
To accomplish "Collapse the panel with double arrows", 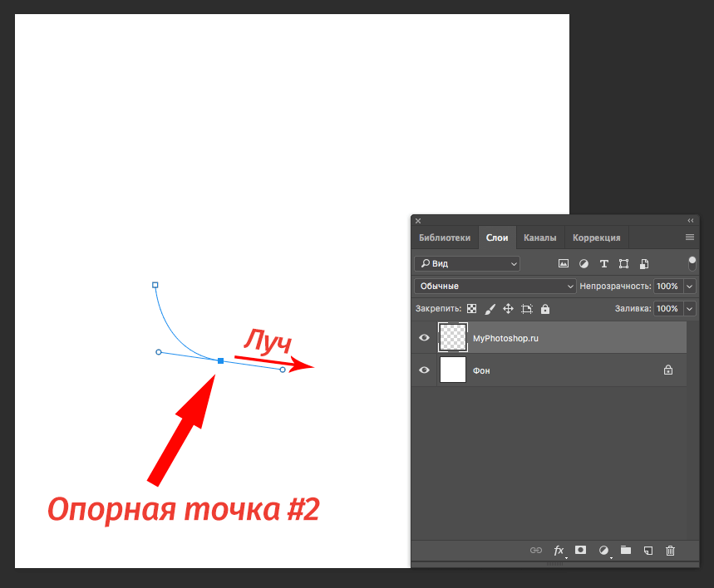I will pyautogui.click(x=691, y=221).
